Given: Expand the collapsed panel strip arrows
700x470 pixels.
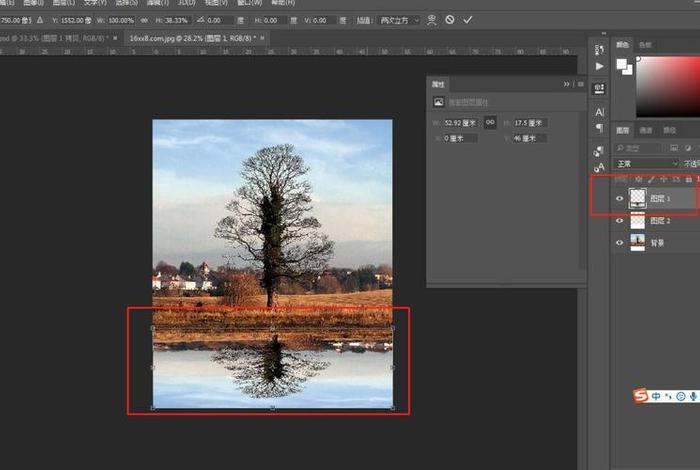Looking at the screenshot, I should 604,33.
